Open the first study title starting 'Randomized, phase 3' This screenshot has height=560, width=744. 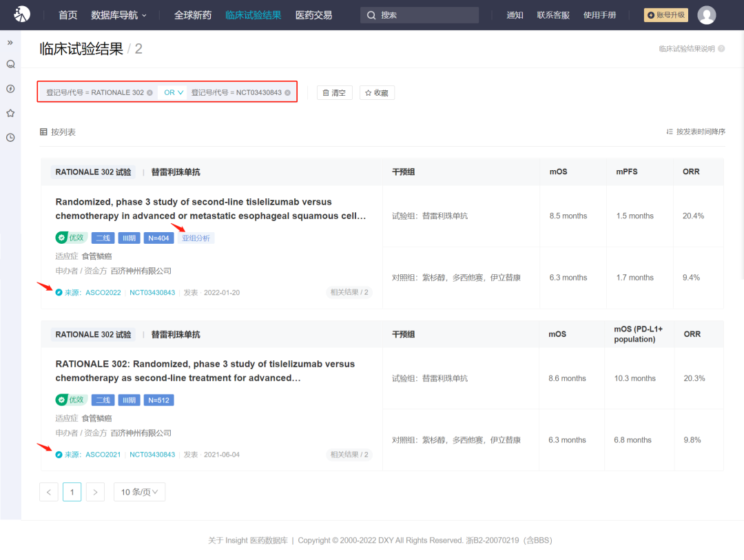pos(211,209)
